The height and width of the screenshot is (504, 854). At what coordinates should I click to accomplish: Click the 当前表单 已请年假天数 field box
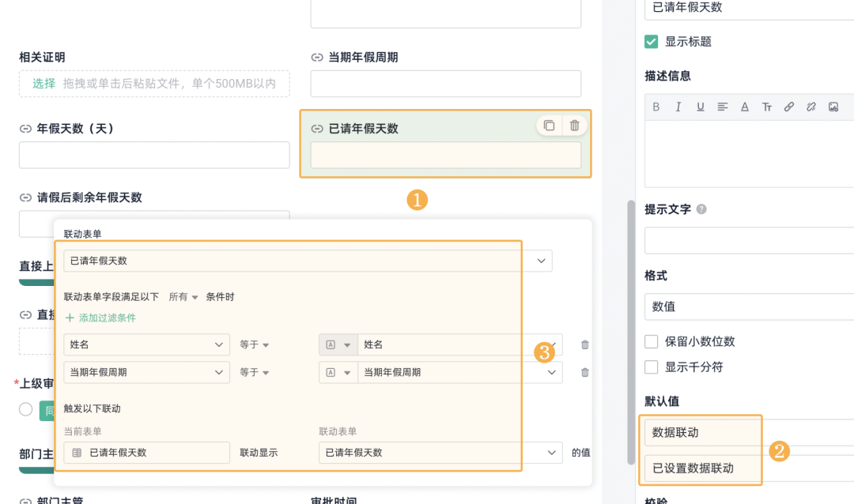coord(146,453)
